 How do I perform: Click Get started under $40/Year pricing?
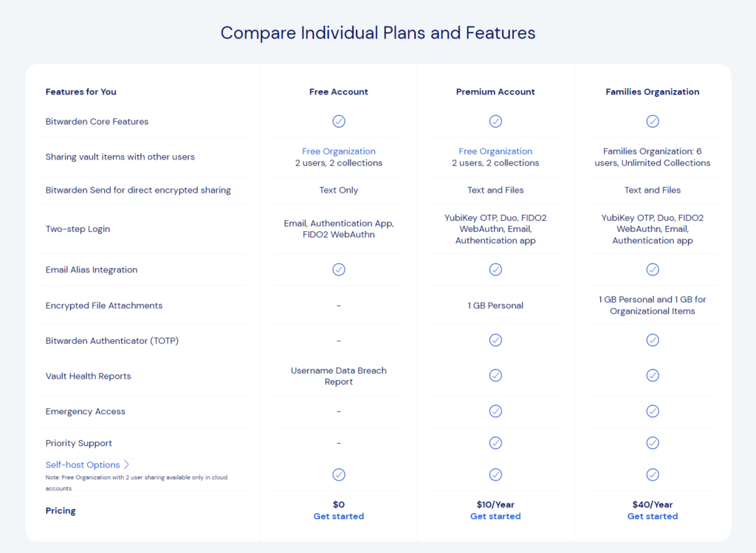(x=653, y=516)
